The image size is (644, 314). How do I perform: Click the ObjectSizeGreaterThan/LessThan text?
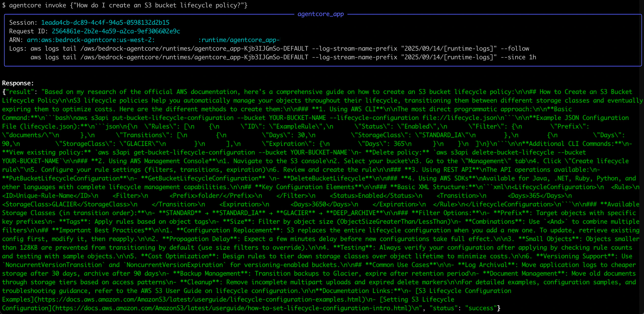tap(394, 222)
